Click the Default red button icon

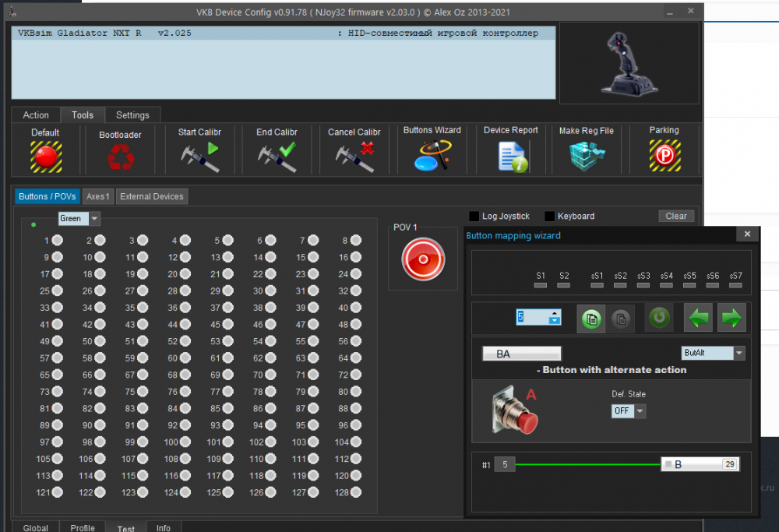(x=46, y=157)
